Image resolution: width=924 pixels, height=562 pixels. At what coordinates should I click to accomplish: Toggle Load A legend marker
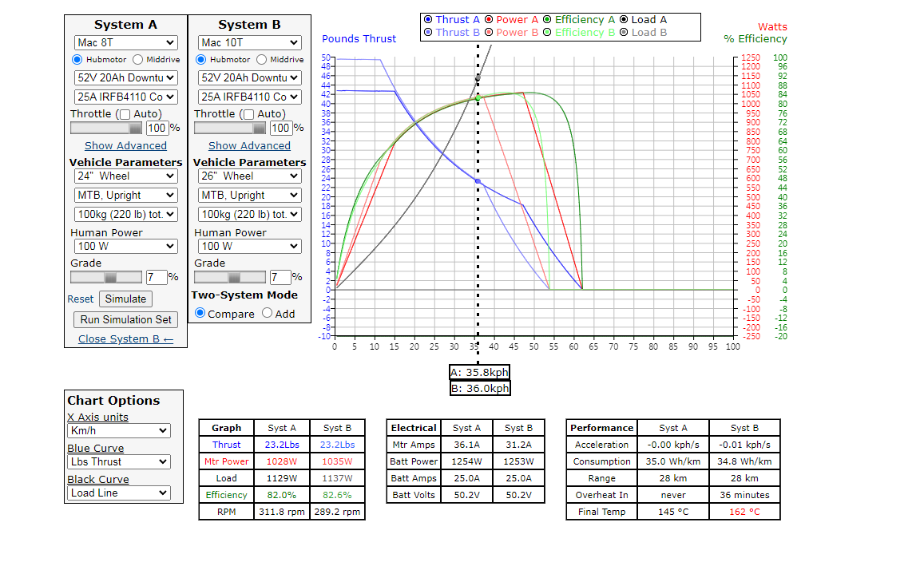pyautogui.click(x=624, y=20)
